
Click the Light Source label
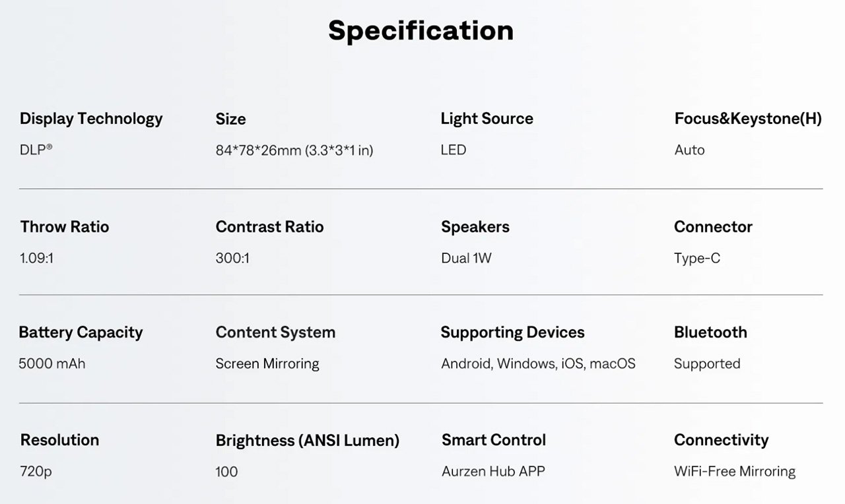[487, 119]
